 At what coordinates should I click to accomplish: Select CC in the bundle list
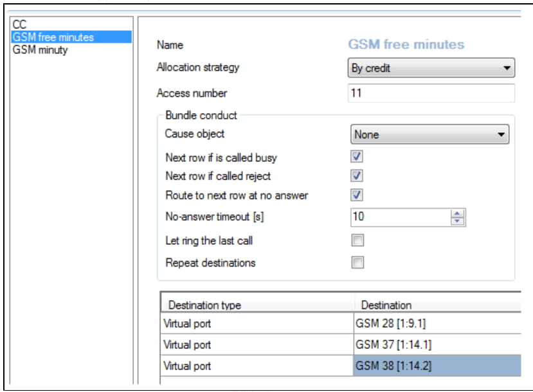click(x=71, y=24)
